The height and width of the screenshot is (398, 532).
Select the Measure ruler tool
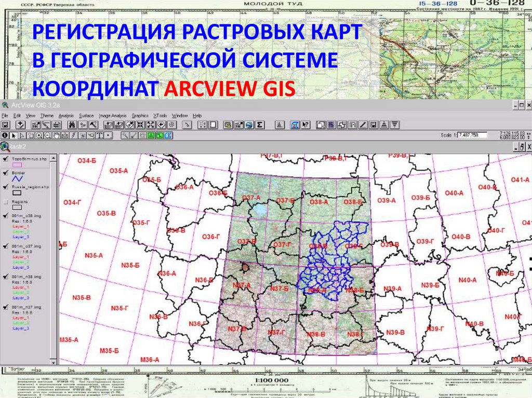[65, 135]
